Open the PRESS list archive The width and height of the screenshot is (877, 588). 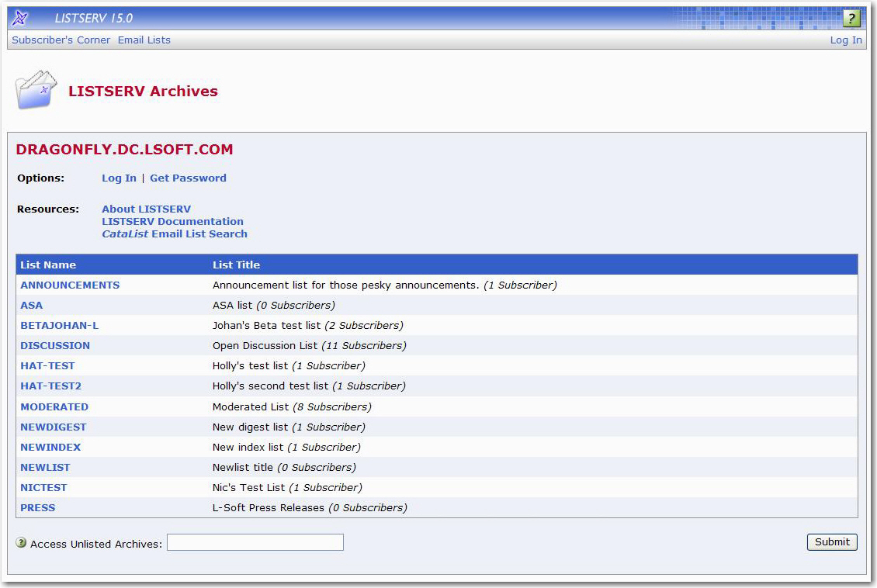point(37,507)
